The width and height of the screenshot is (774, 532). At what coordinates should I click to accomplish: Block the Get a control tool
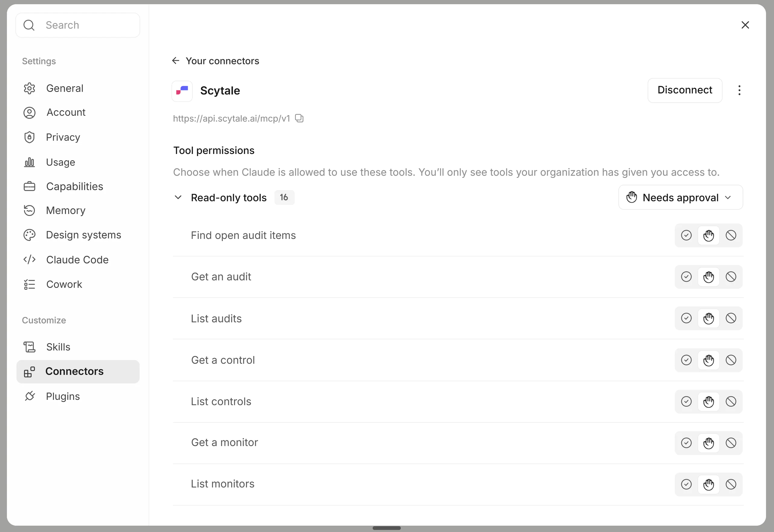click(731, 360)
